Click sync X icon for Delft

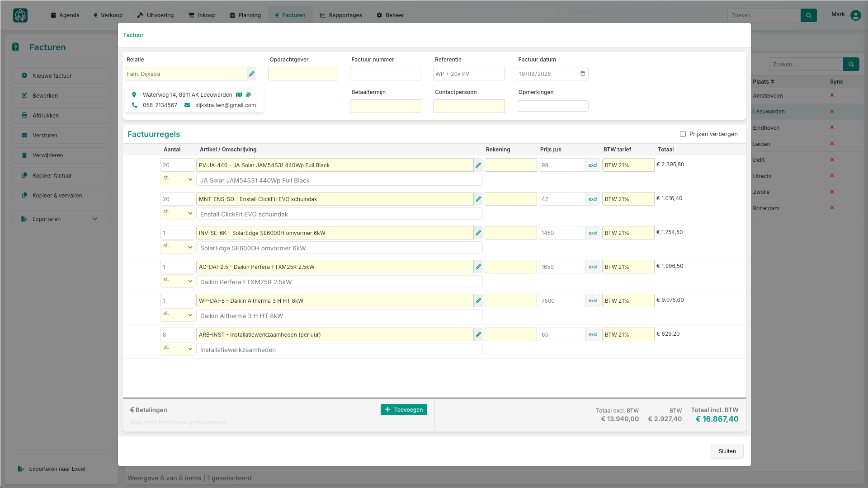[x=832, y=160]
